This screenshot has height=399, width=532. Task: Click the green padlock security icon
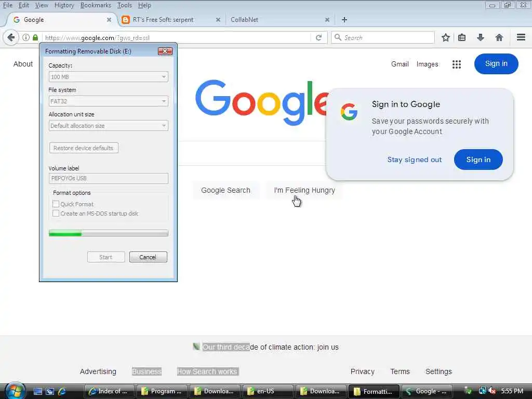[x=35, y=37]
